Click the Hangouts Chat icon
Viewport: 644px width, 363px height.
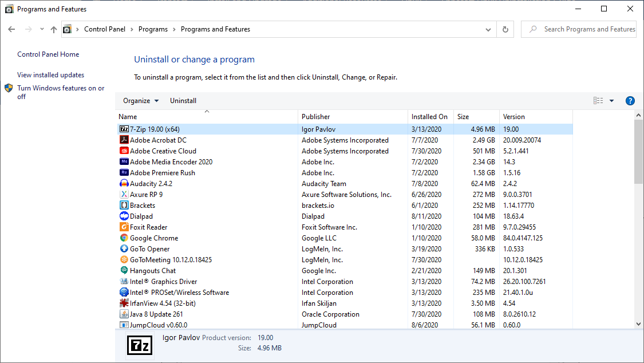click(x=124, y=271)
